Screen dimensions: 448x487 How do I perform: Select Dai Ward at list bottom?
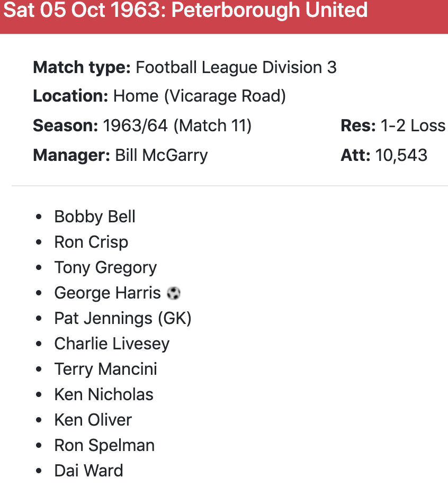(88, 471)
